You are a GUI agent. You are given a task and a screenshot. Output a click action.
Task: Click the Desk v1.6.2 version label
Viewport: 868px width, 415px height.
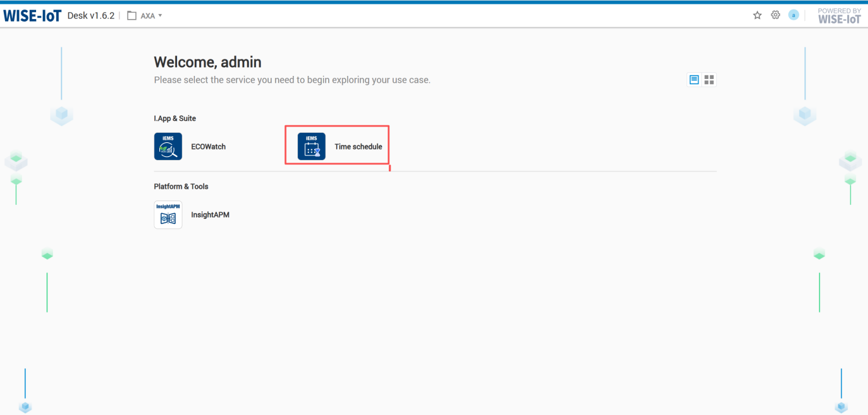pos(90,16)
